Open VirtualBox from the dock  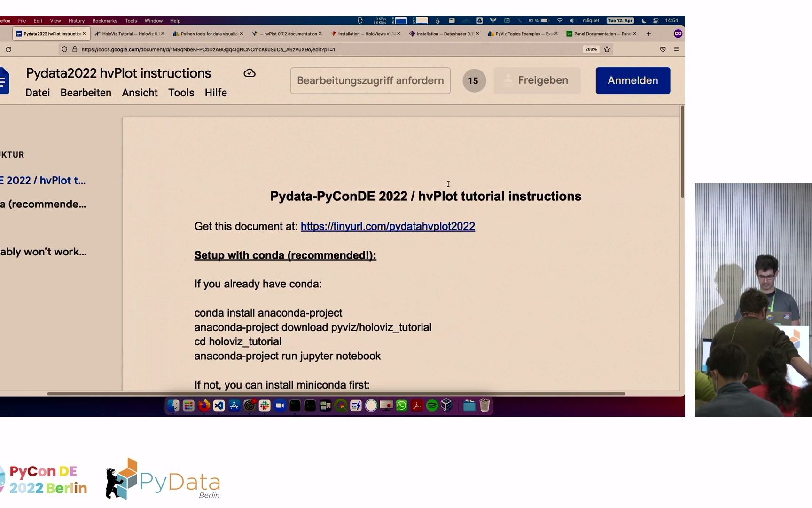(x=447, y=405)
